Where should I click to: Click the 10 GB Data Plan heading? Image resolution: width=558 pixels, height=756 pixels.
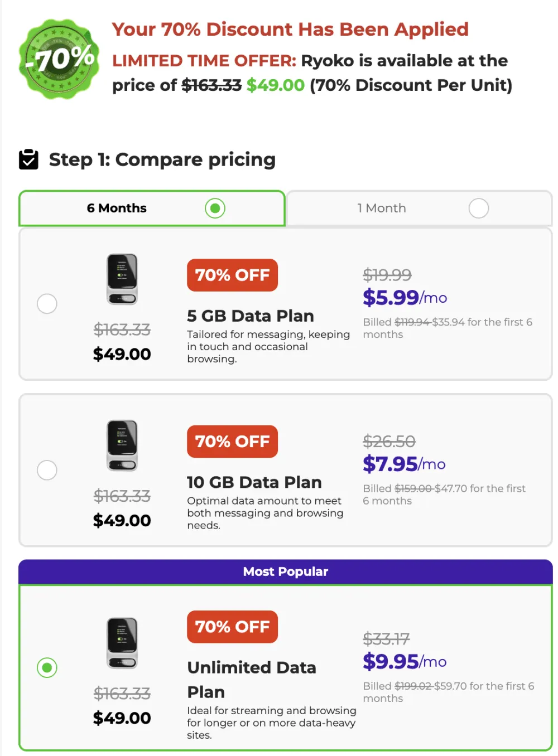point(254,482)
